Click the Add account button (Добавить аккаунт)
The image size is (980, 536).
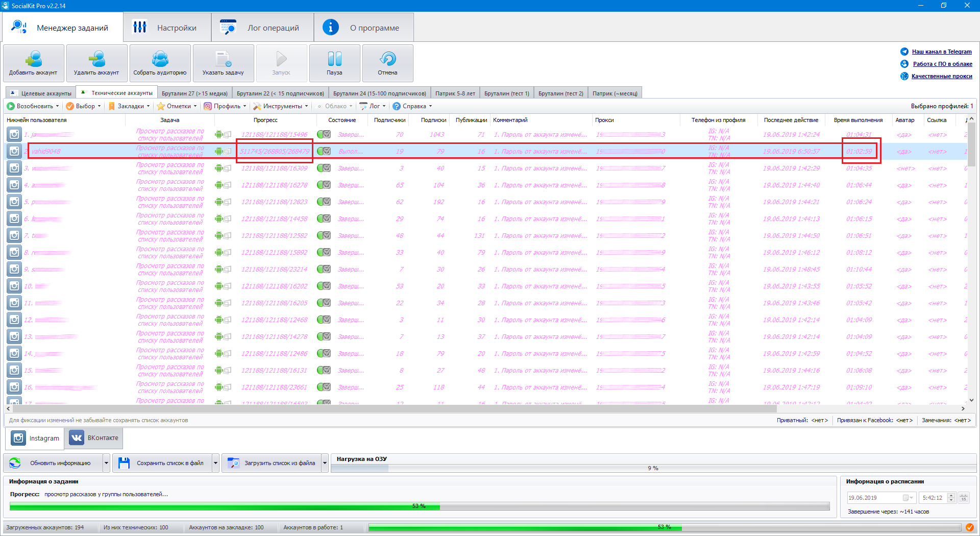click(x=34, y=63)
